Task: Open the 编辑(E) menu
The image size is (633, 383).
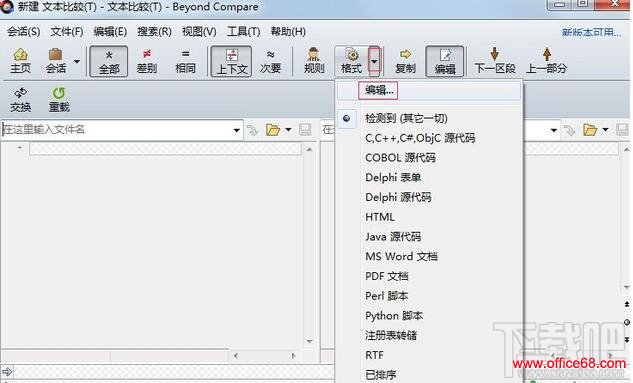Action: tap(110, 31)
